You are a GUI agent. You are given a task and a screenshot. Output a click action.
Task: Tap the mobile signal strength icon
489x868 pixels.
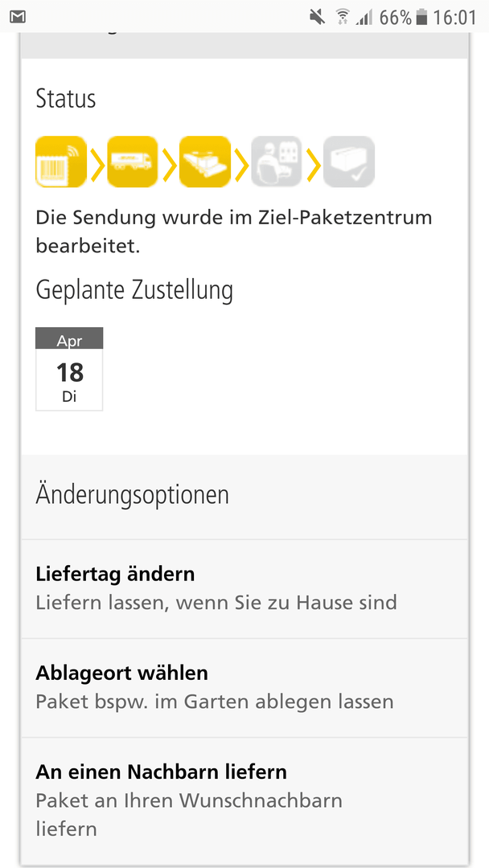(364, 18)
